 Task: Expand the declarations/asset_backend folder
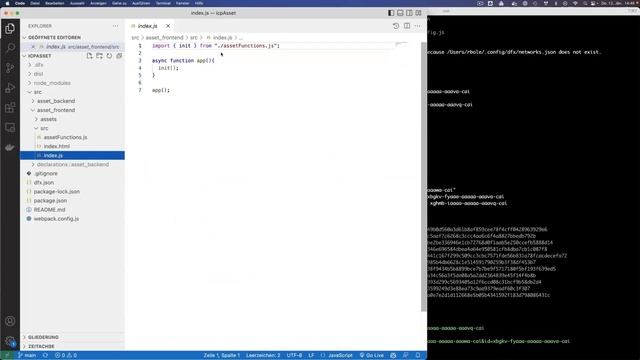pyautogui.click(x=72, y=164)
